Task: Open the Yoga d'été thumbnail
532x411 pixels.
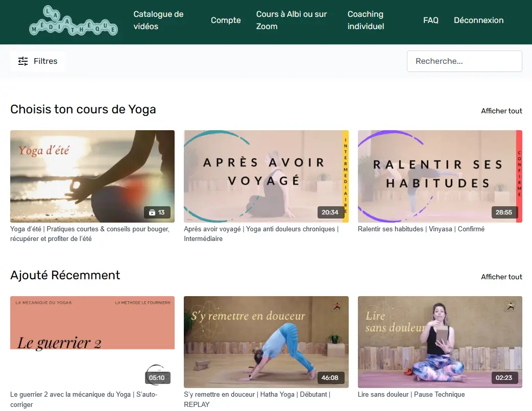Action: (x=92, y=176)
